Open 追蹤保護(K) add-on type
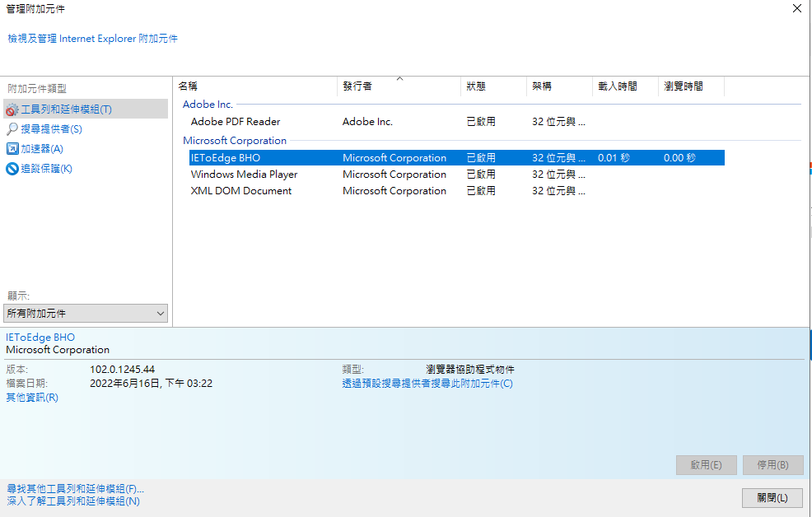Viewport: 812px width, 517px height. coord(47,168)
